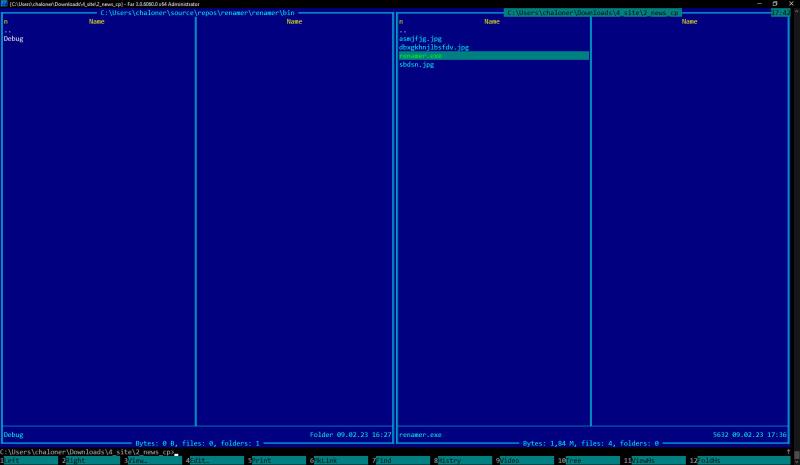800x465 pixels.
Task: Click the left panel 'Bytes: 0 B, files: 0' summary
Action: pyautogui.click(x=197, y=444)
